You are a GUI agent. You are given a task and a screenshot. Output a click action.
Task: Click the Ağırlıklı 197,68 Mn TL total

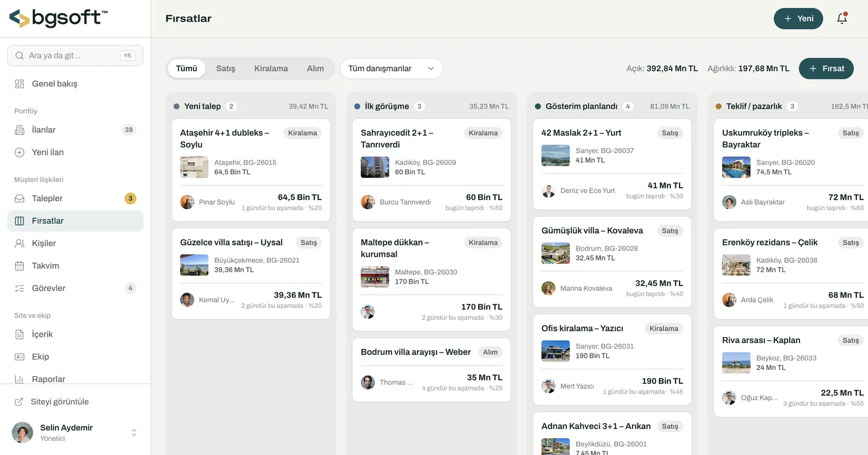(x=749, y=68)
